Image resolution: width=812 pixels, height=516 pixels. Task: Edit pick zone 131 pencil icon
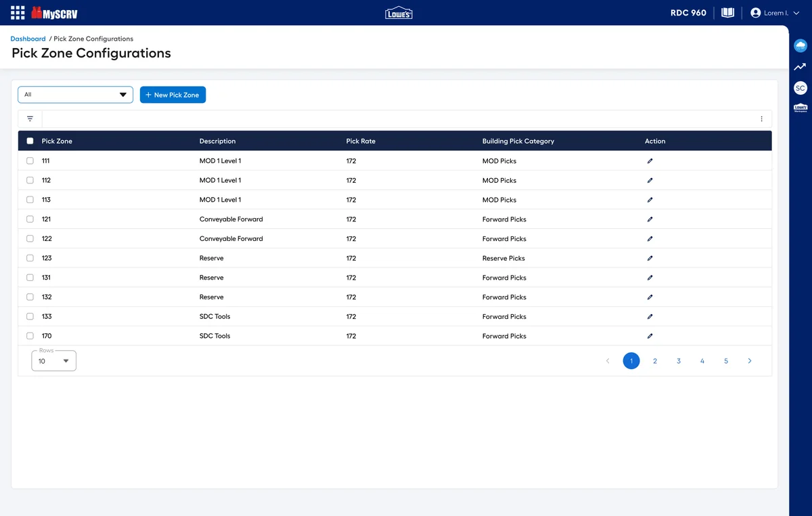tap(650, 278)
